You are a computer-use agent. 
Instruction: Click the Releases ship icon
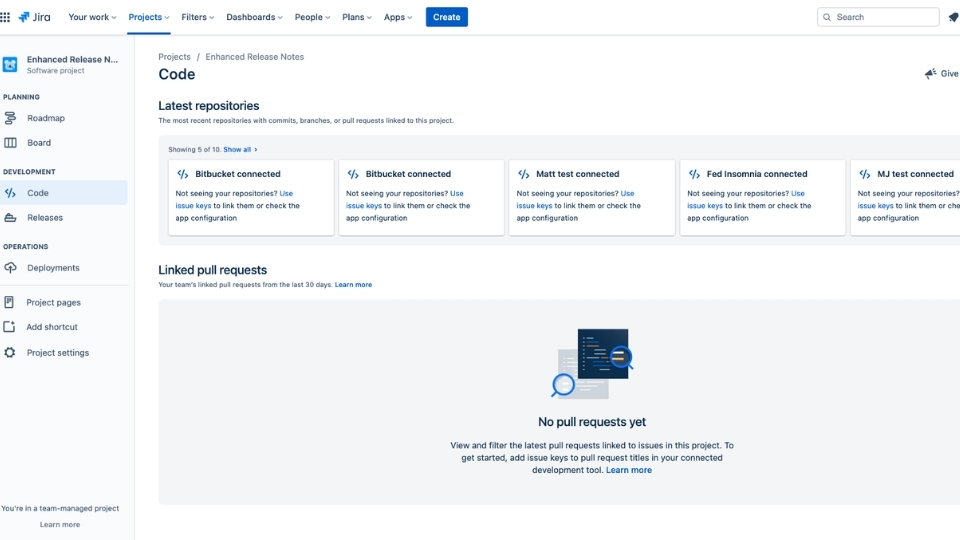tap(10, 217)
